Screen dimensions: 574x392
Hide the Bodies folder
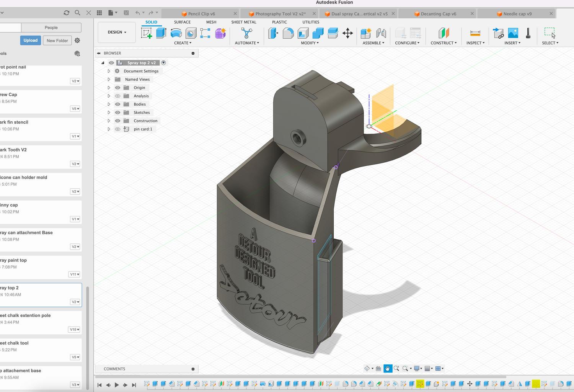(x=118, y=104)
